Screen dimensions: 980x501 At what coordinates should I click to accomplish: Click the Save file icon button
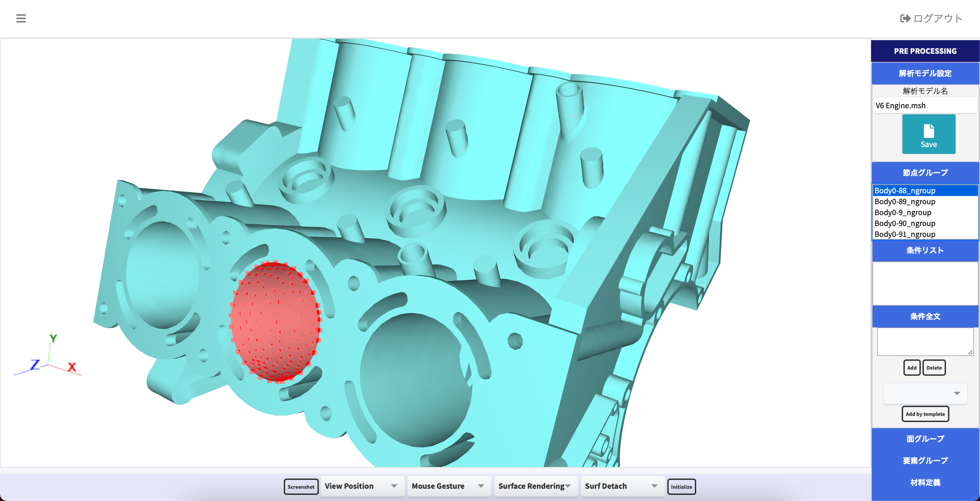pyautogui.click(x=928, y=134)
